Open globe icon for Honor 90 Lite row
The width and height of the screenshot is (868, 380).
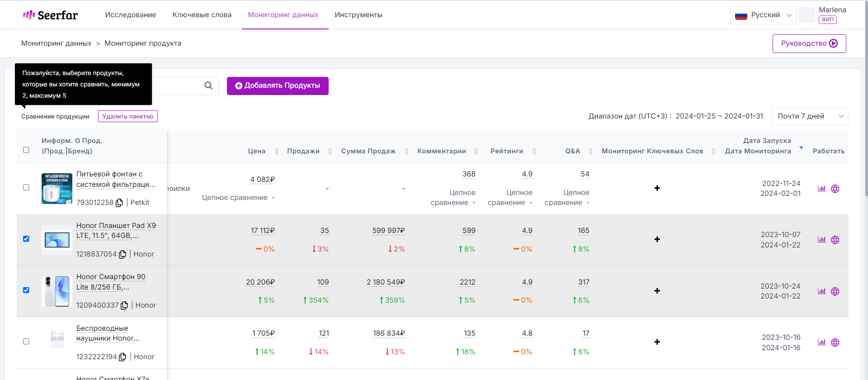pyautogui.click(x=835, y=291)
